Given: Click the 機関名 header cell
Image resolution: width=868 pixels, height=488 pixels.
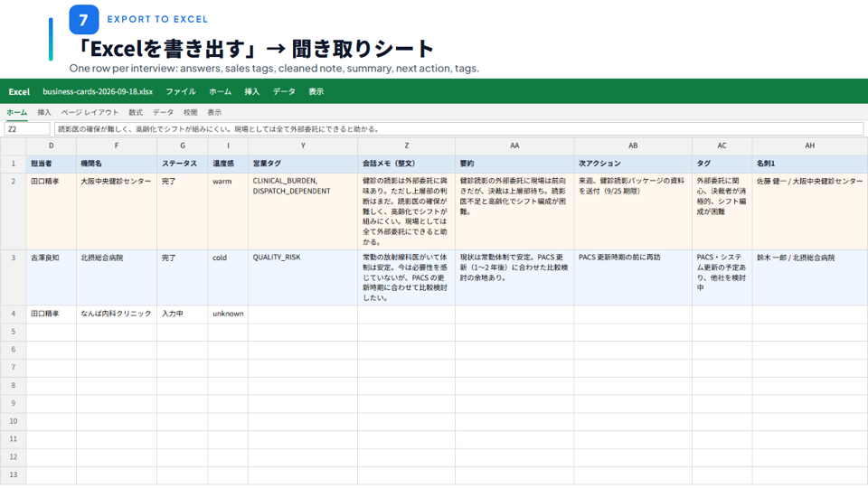Looking at the screenshot, I should pyautogui.click(x=117, y=164).
